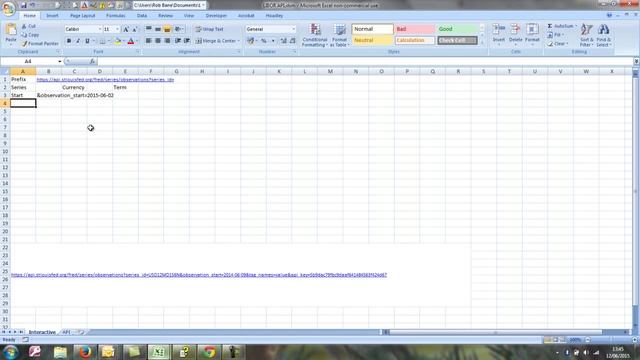
Task: Increase font size with Grow Font
Action: click(126, 29)
